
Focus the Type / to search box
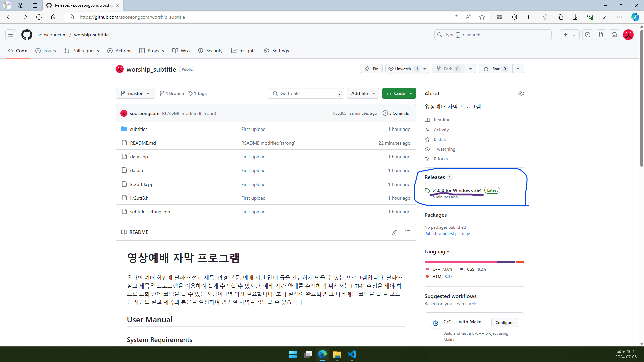tap(493, 35)
